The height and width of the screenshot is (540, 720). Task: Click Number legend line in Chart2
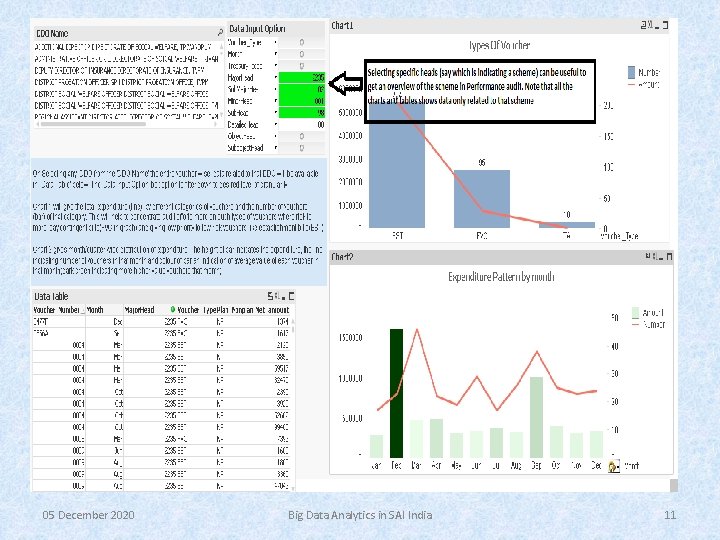tap(636, 325)
